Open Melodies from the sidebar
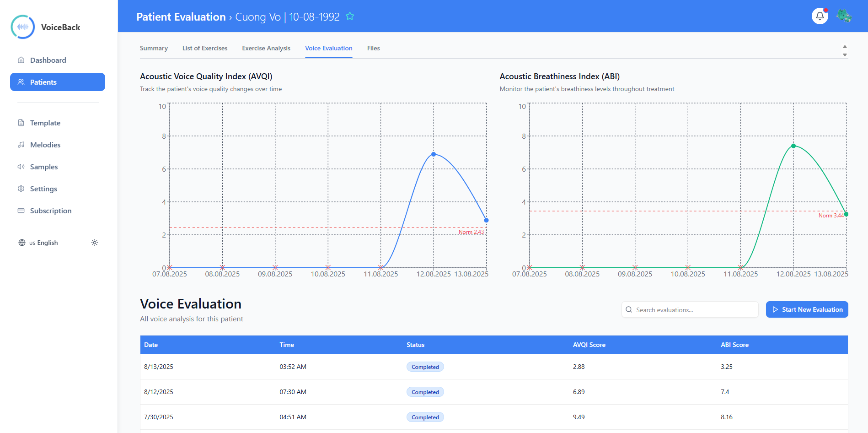868x433 pixels. click(x=45, y=145)
